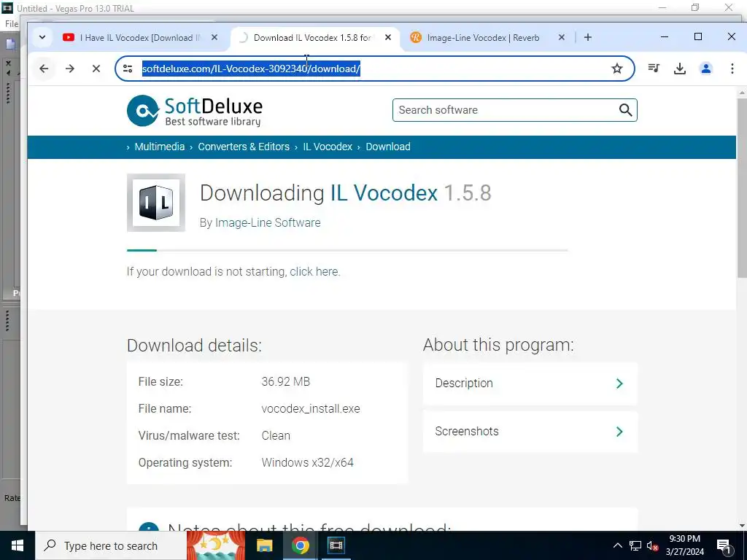This screenshot has height=560, width=747.
Task: Stop page loading with the X button
Action: [96, 69]
